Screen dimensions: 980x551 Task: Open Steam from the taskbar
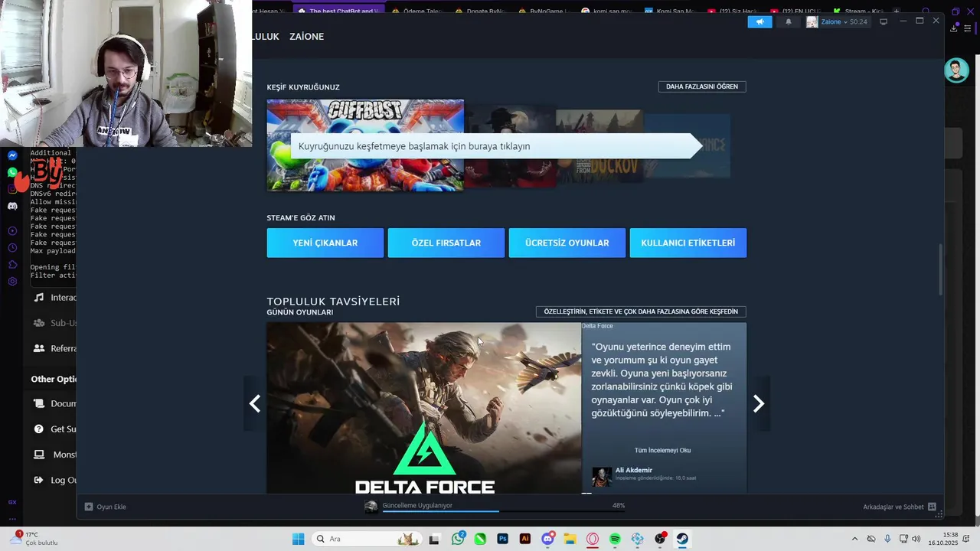682,539
